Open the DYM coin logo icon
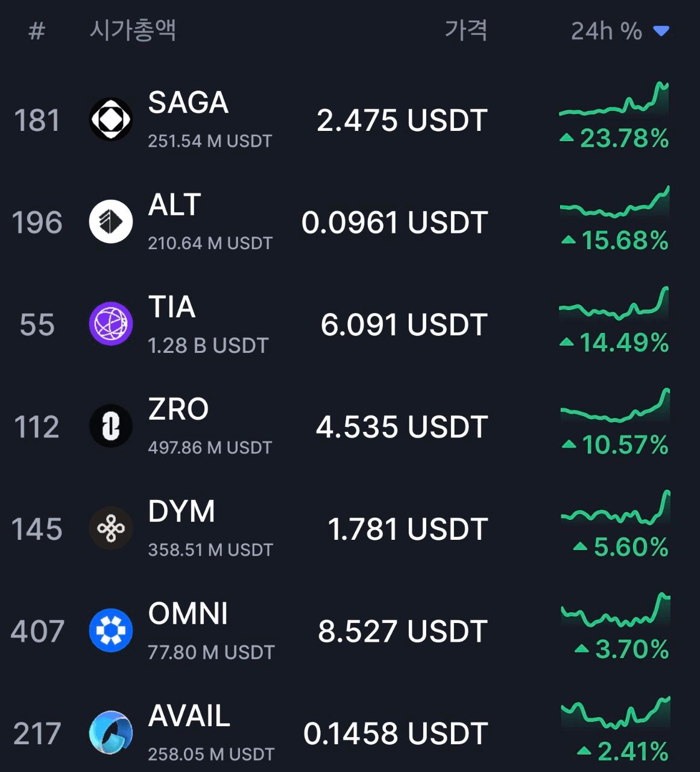Viewport: 700px width, 772px height. coord(111,528)
